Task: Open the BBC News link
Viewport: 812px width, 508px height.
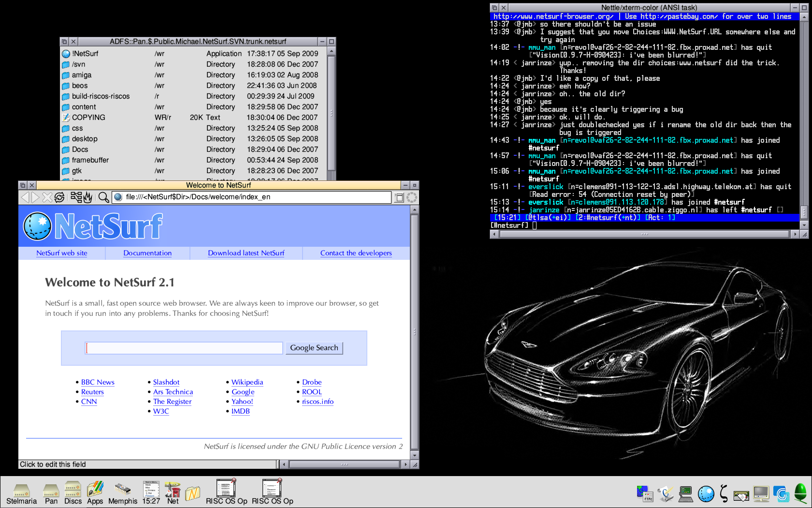Action: click(x=98, y=382)
